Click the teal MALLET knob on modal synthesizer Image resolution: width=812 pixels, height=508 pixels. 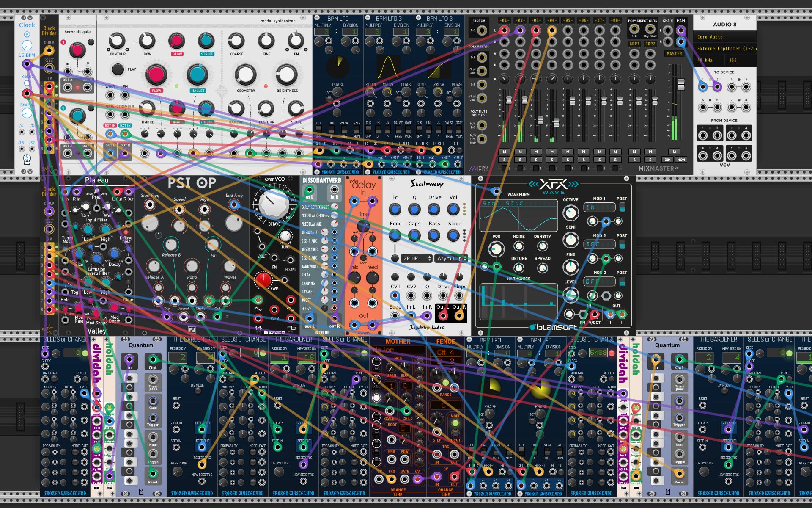click(197, 75)
